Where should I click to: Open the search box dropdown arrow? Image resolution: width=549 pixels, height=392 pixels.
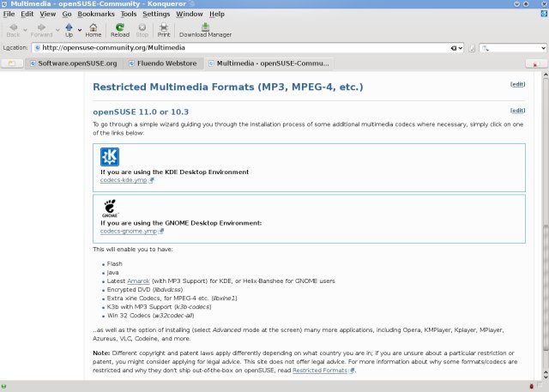(x=543, y=48)
